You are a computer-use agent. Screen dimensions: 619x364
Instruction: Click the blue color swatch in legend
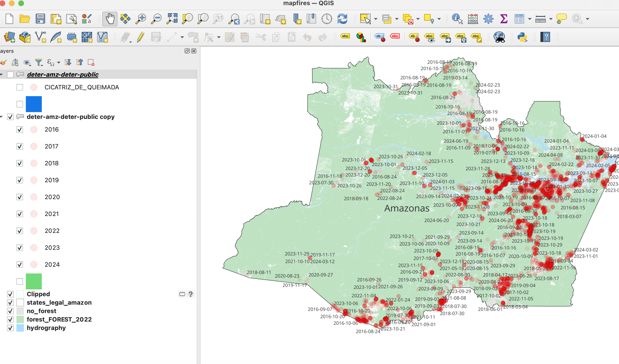click(x=34, y=104)
